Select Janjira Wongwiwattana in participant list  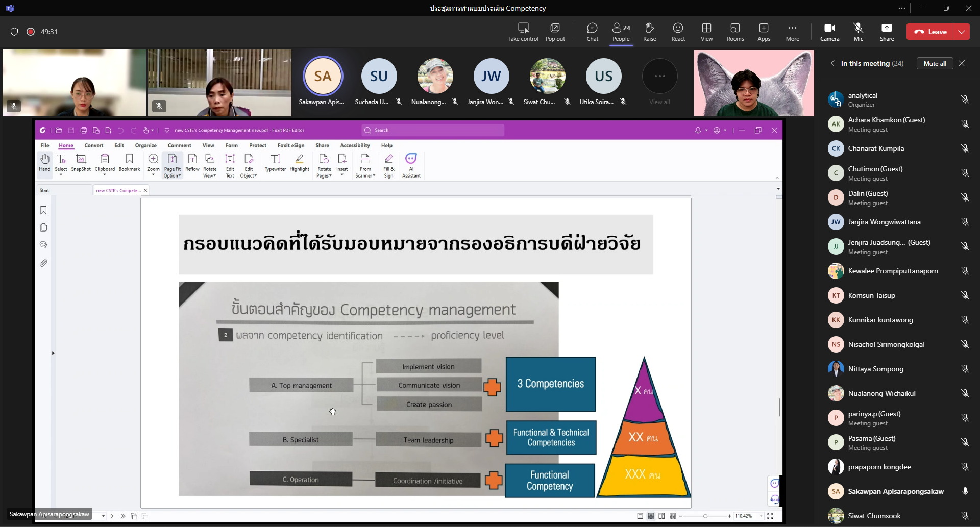click(884, 222)
